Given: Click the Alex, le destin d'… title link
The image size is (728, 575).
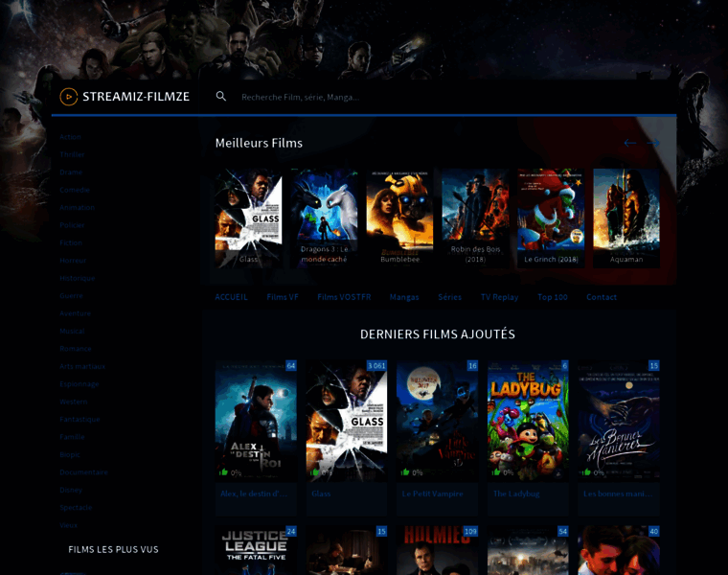Looking at the screenshot, I should [x=254, y=494].
